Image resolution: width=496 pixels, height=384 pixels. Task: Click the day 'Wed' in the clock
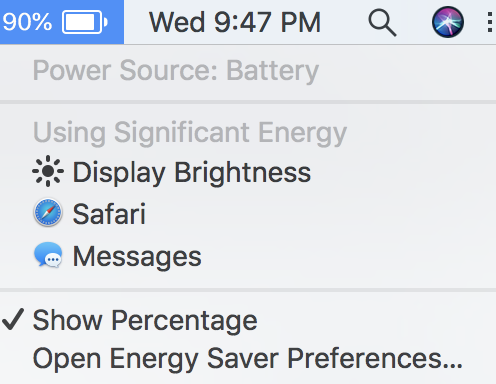pyautogui.click(x=177, y=22)
